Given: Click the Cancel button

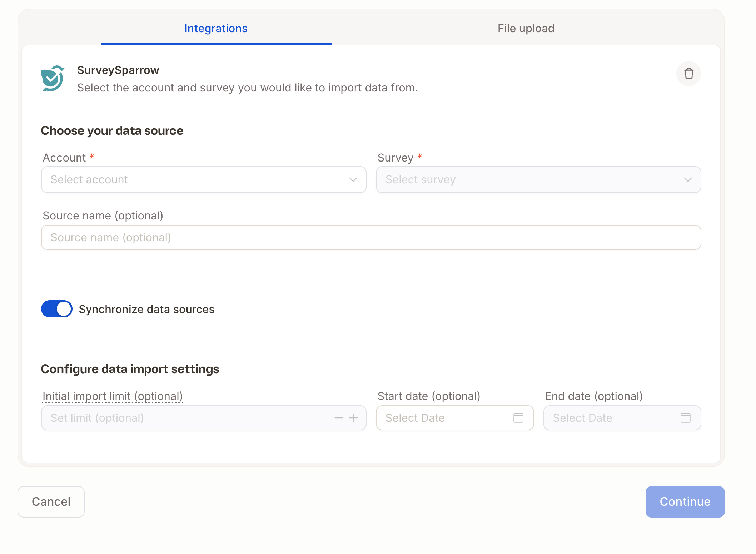Looking at the screenshot, I should coord(51,501).
